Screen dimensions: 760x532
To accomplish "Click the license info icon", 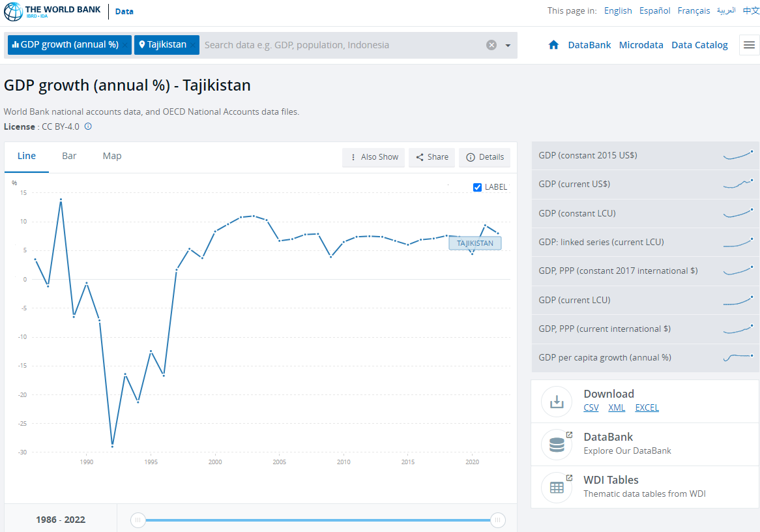I will [x=88, y=126].
